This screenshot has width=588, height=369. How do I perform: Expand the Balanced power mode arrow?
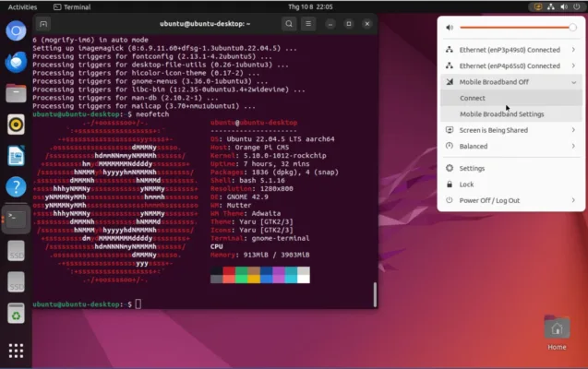click(573, 146)
